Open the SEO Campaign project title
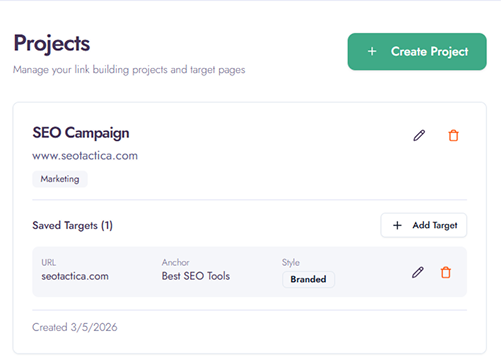This screenshot has height=364, width=501. coord(81,133)
